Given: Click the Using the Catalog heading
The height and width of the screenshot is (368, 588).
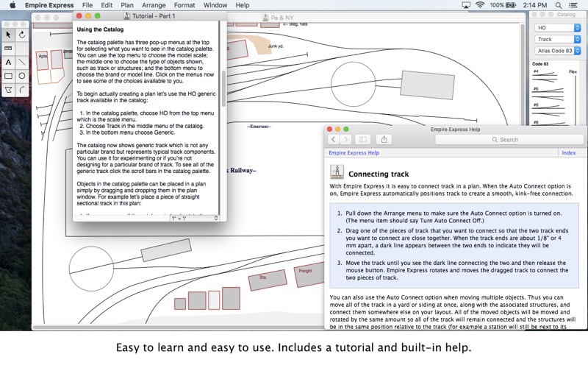Looking at the screenshot, I should pos(100,29).
